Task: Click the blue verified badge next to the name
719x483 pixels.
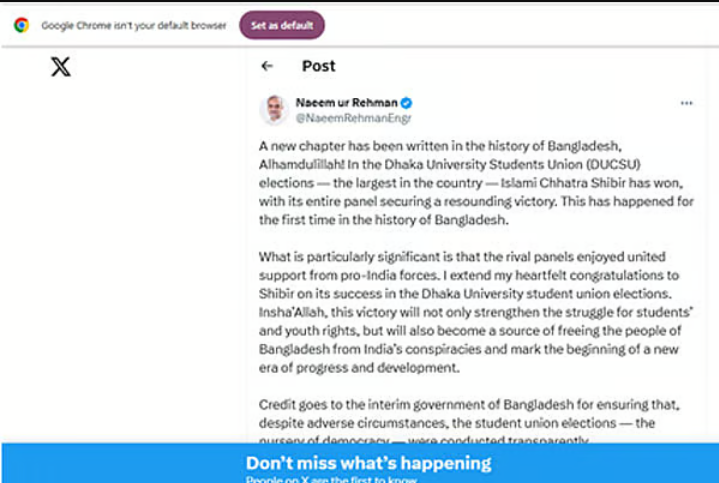Action: point(407,103)
